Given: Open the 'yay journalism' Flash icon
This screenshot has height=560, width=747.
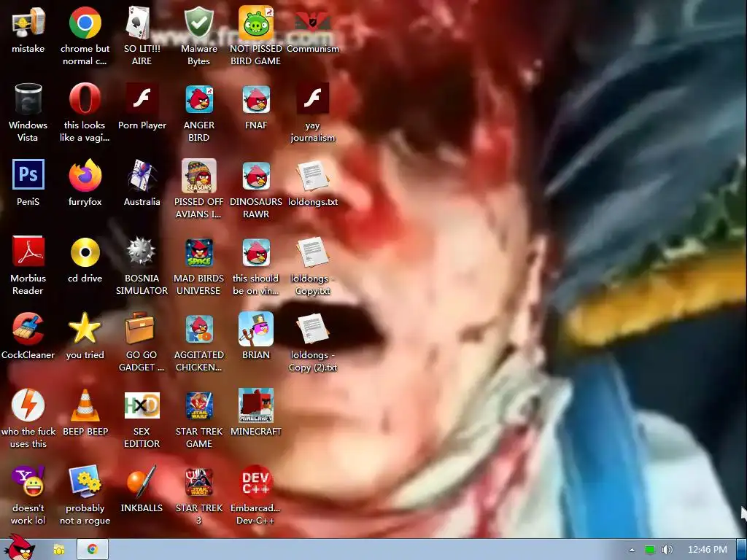Looking at the screenshot, I should tap(312, 99).
